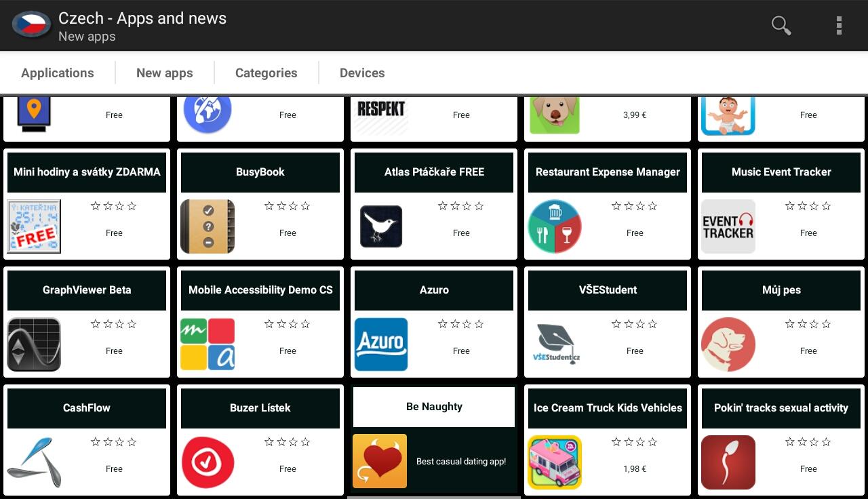Click the Free label under Můj pes

(x=808, y=351)
